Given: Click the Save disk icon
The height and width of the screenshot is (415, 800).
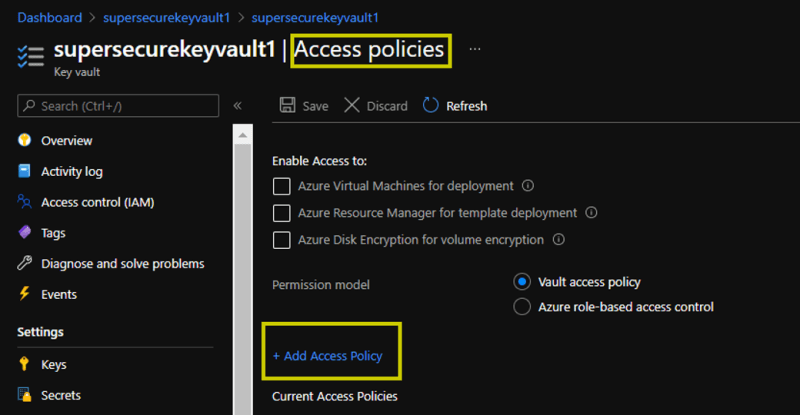Looking at the screenshot, I should pos(287,105).
